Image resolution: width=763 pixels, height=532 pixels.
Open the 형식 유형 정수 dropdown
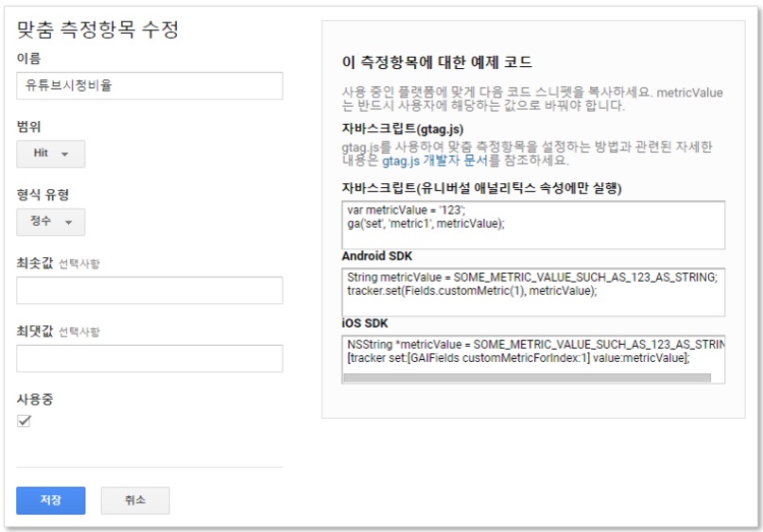coord(51,222)
